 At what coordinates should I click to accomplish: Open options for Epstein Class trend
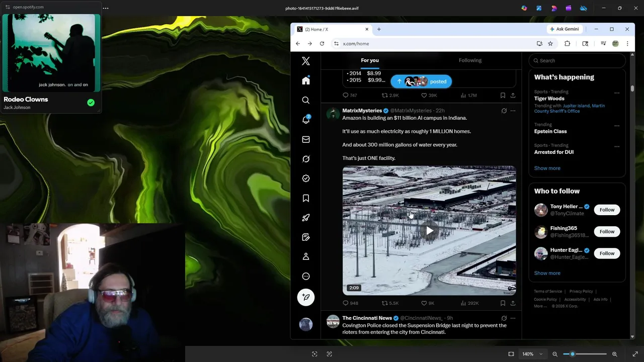[x=617, y=125]
